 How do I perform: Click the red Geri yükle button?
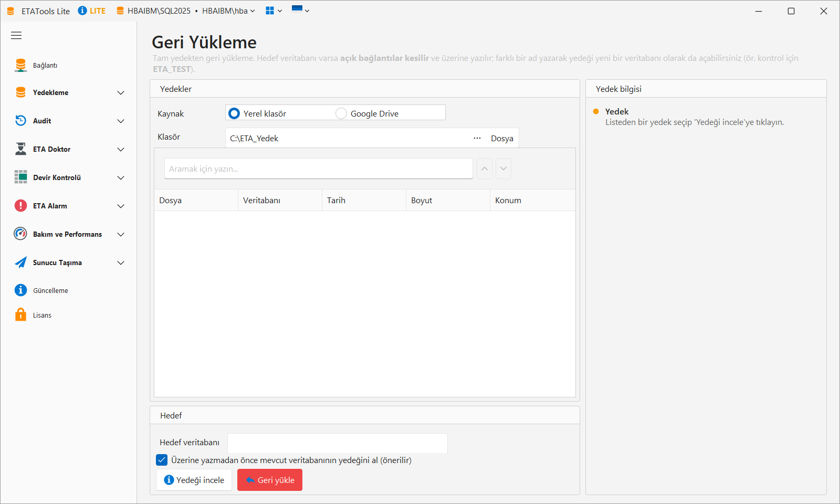[270, 480]
